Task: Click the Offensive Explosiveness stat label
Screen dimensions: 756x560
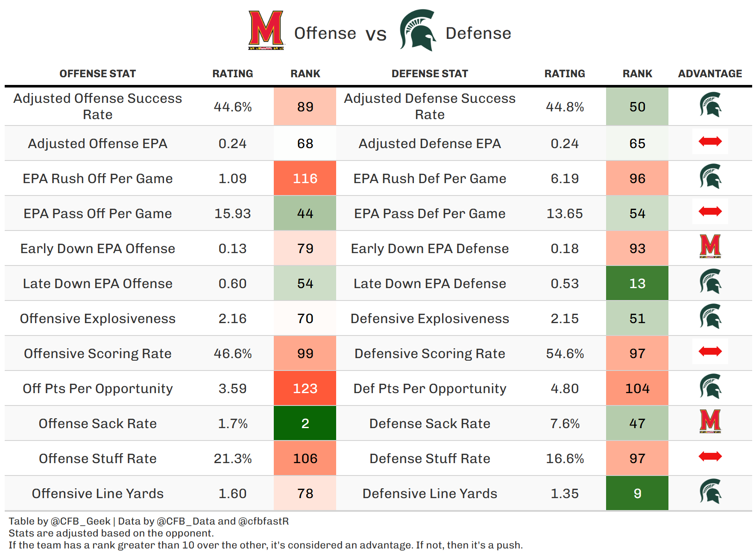Action: 97,318
